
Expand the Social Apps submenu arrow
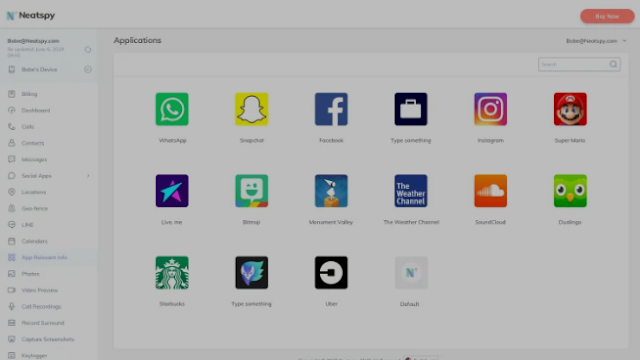(x=88, y=176)
